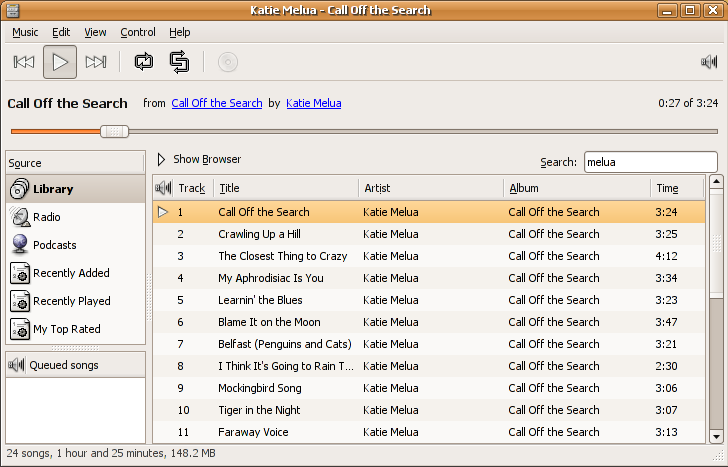Sort by Title column header
728x467 pixels.
(286, 188)
